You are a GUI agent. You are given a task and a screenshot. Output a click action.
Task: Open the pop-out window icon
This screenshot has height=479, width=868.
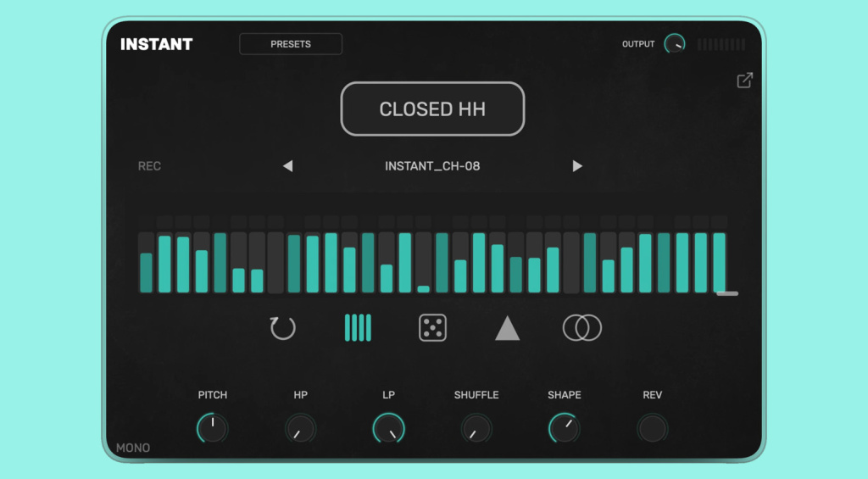click(x=744, y=81)
